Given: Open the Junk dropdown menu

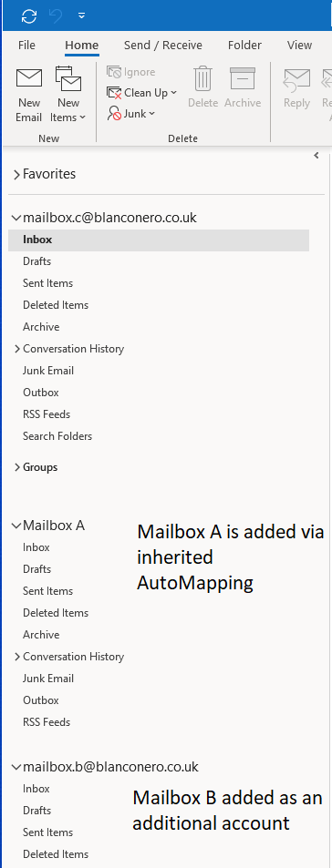Looking at the screenshot, I should point(131,114).
